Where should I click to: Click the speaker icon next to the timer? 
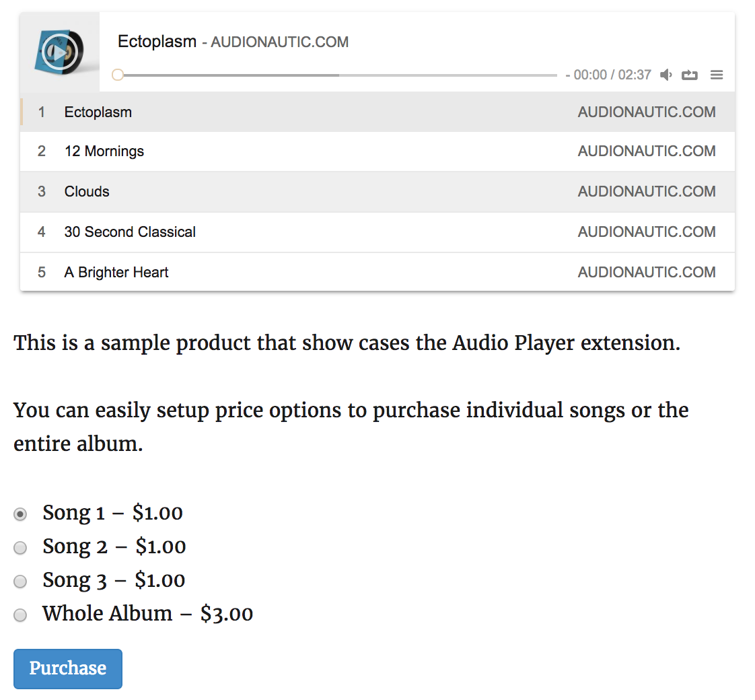tap(666, 75)
